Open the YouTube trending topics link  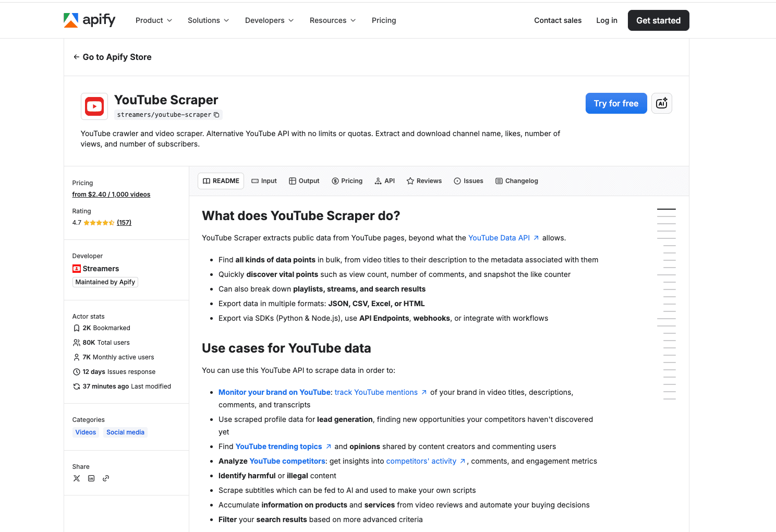click(279, 446)
